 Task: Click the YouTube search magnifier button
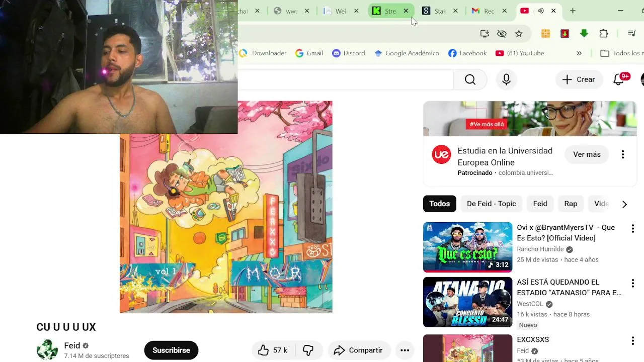click(x=470, y=79)
